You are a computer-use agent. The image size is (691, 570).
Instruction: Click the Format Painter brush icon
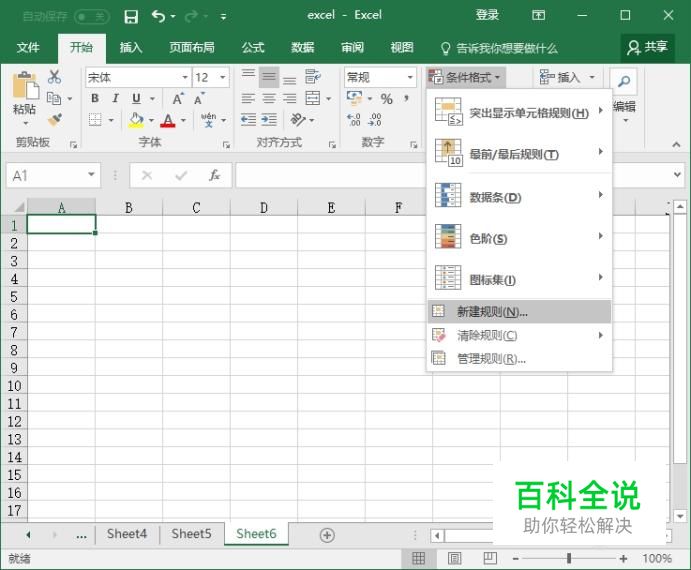pos(55,119)
